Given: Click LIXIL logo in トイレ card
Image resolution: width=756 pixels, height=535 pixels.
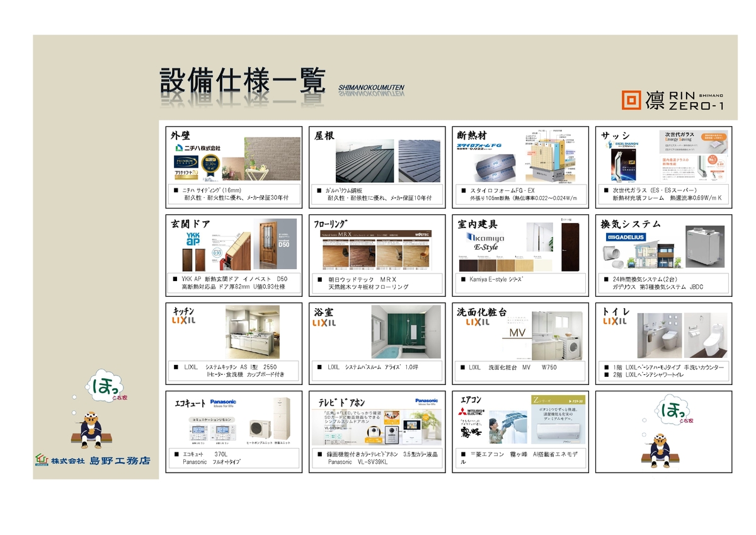Looking at the screenshot, I should tap(615, 321).
